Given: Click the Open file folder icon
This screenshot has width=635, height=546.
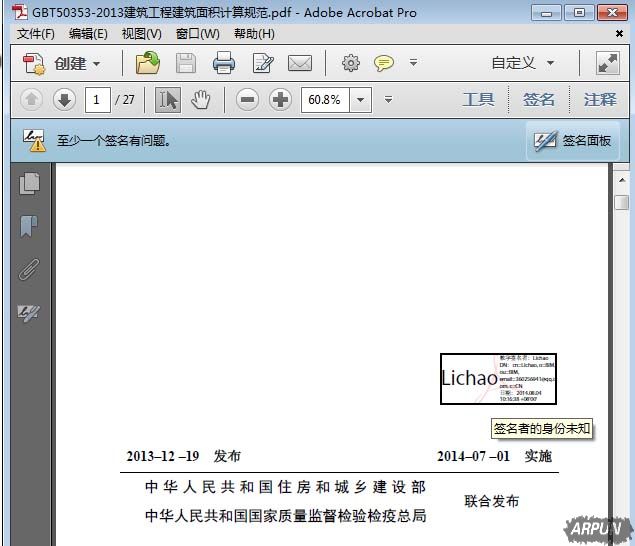Looking at the screenshot, I should (x=148, y=64).
